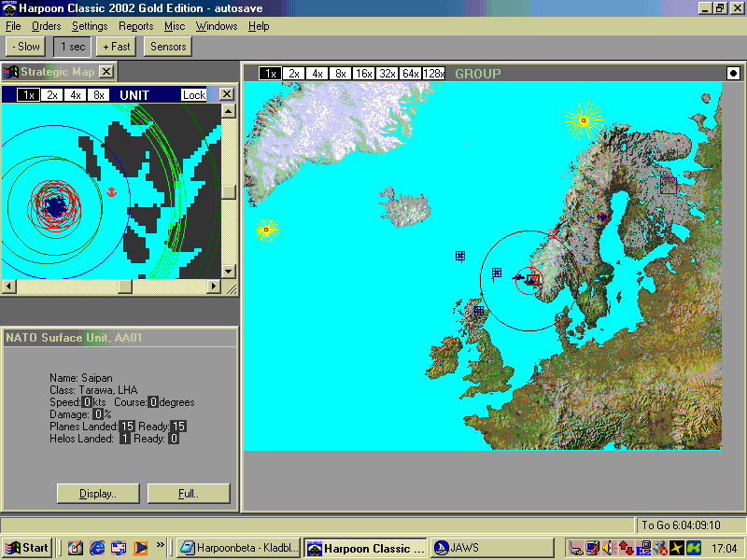Set group map zoom to 64x
Screen dimensions: 747x560
411,74
